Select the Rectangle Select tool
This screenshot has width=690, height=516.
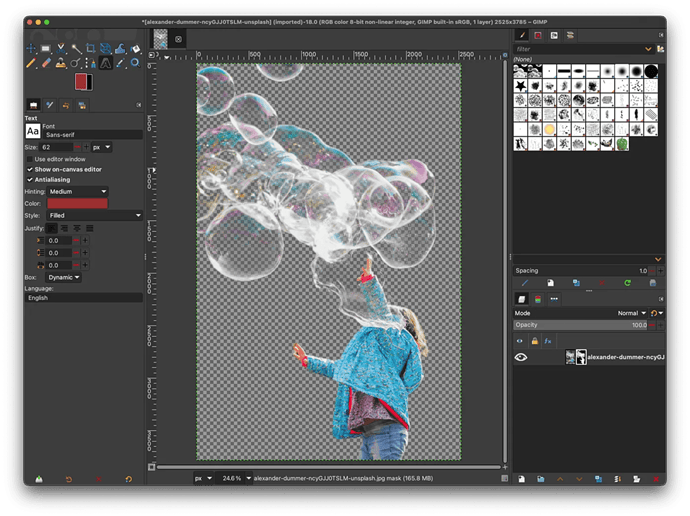(x=46, y=48)
